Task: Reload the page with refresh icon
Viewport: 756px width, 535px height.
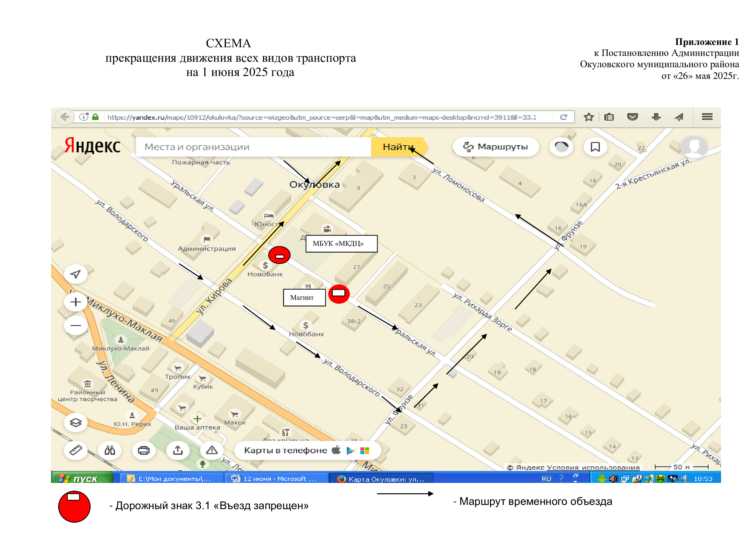Action: [x=564, y=117]
